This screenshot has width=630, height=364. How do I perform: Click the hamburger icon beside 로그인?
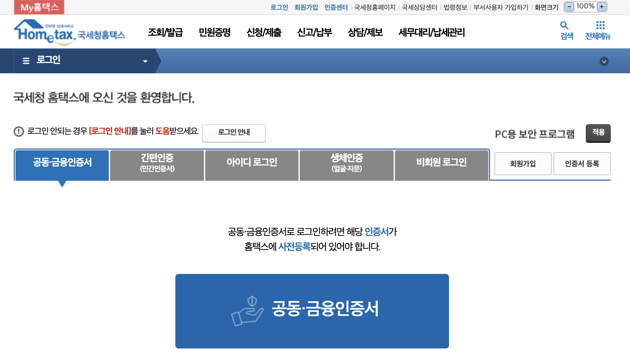tap(26, 61)
